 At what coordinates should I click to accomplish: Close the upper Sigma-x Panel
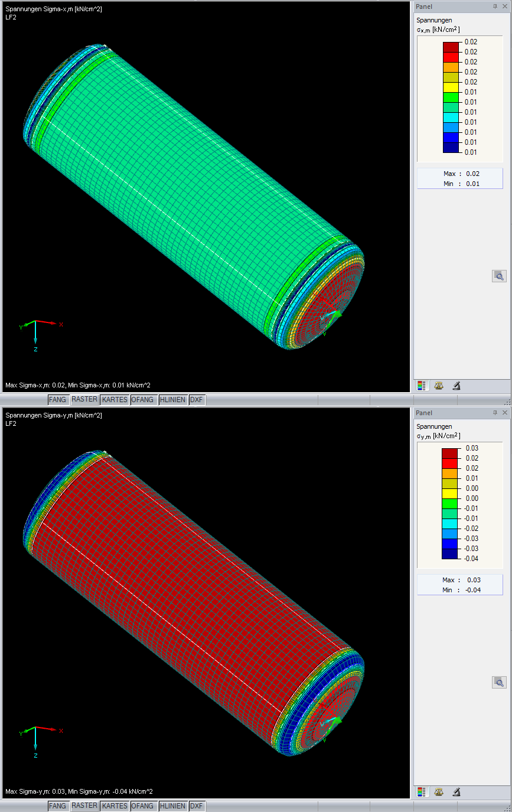(504, 6)
